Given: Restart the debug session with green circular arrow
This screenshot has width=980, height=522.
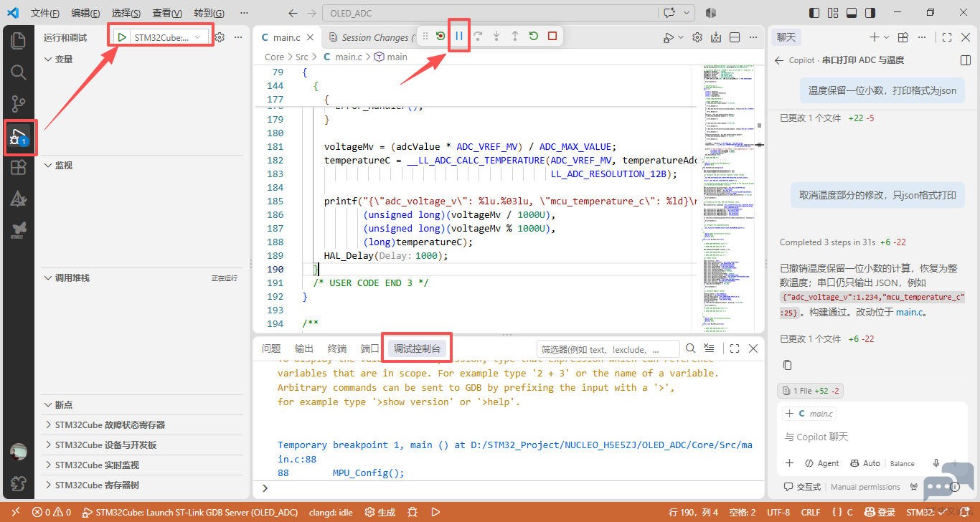Looking at the screenshot, I should 534,37.
